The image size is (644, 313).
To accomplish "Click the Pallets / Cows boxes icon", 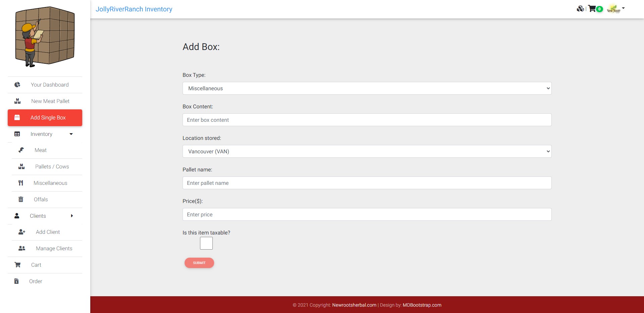I will (x=21, y=166).
